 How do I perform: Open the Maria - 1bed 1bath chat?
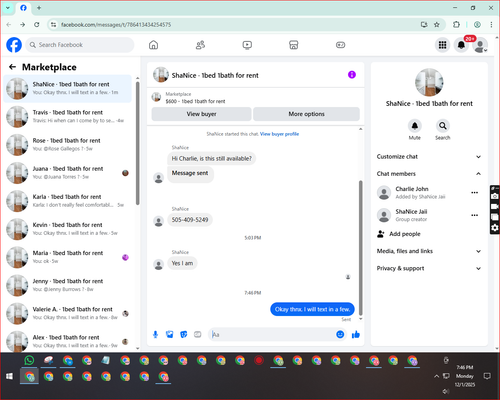[x=68, y=257]
